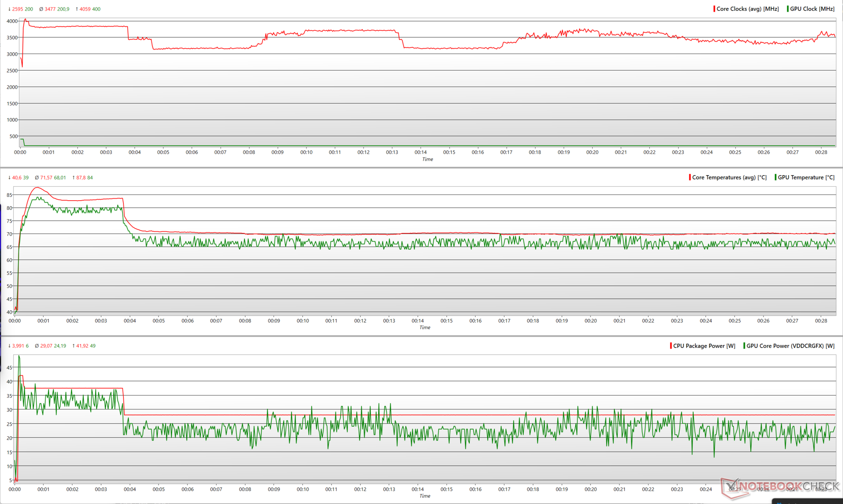Click the maximum arrow icon in temperature stats
The image size is (843, 504).
(73, 178)
